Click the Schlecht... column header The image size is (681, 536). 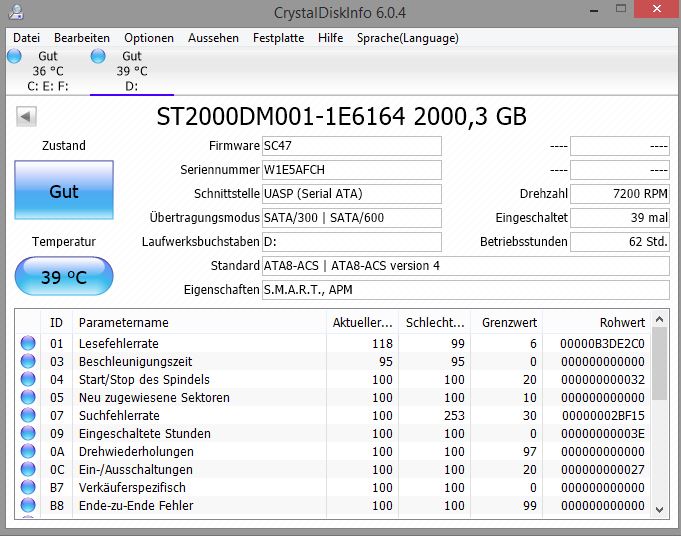pyautogui.click(x=435, y=322)
